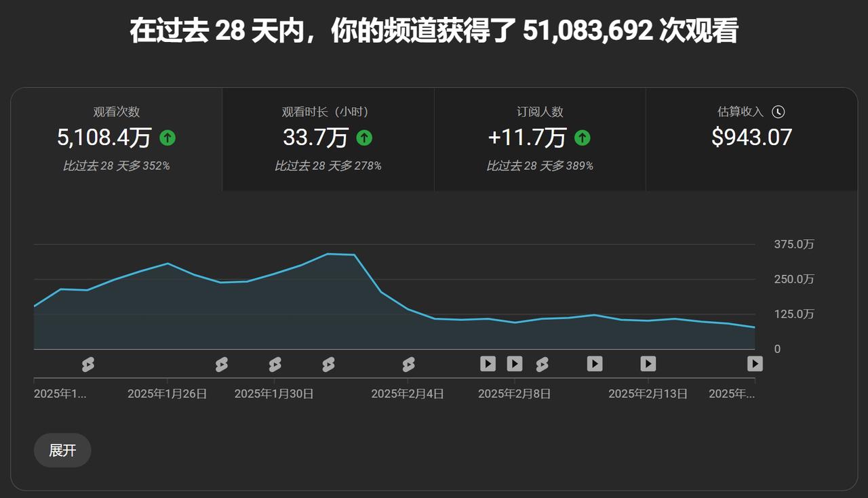The image size is (868, 498).
Task: Click the 375.0万 y-axis label
Action: (794, 245)
